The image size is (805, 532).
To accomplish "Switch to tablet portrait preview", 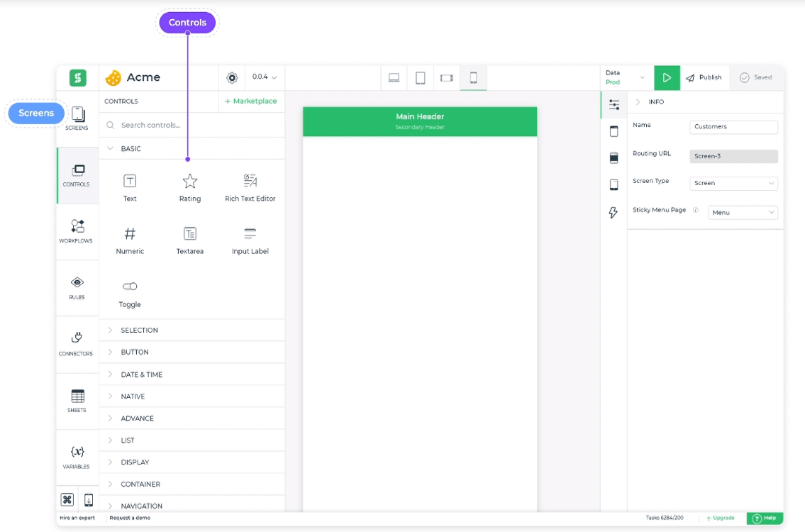I will (x=420, y=78).
